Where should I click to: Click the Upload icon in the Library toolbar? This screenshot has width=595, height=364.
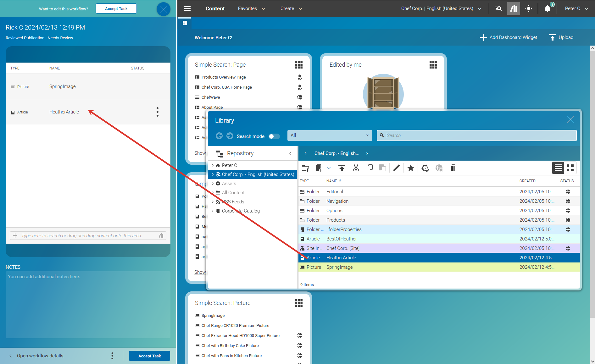342,168
